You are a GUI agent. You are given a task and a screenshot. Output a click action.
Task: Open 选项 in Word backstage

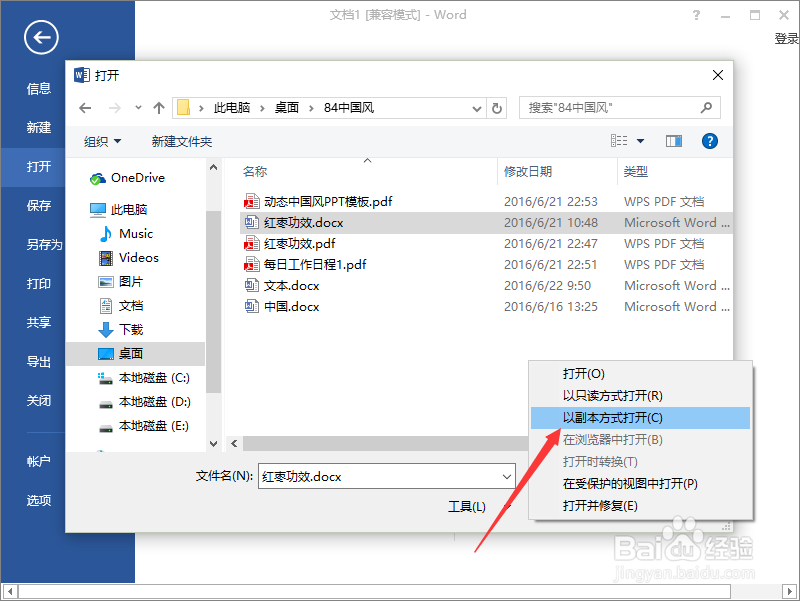click(39, 500)
